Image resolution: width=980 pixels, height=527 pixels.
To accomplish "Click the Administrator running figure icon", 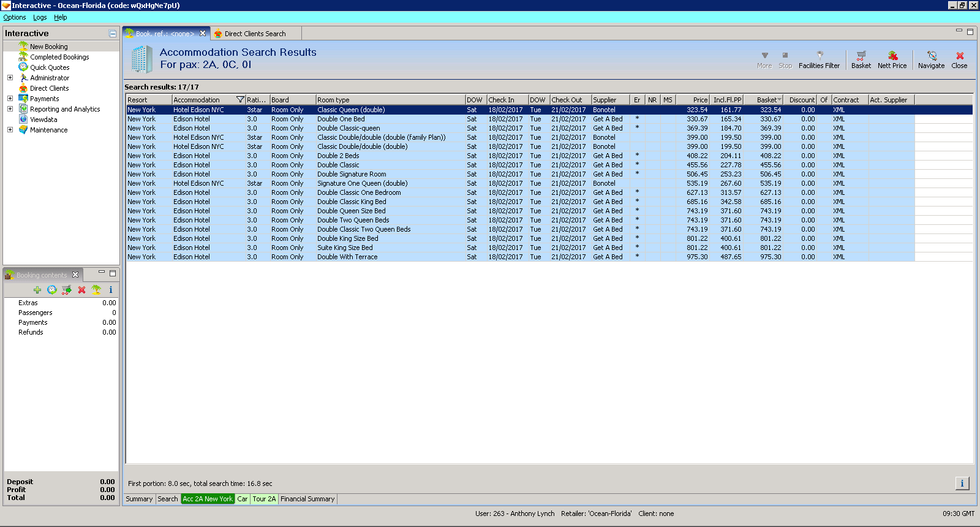I will 23,77.
